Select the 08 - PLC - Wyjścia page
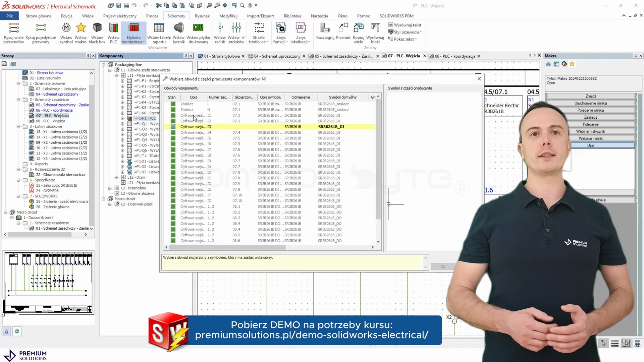This screenshot has height=362, width=644. coord(50,121)
